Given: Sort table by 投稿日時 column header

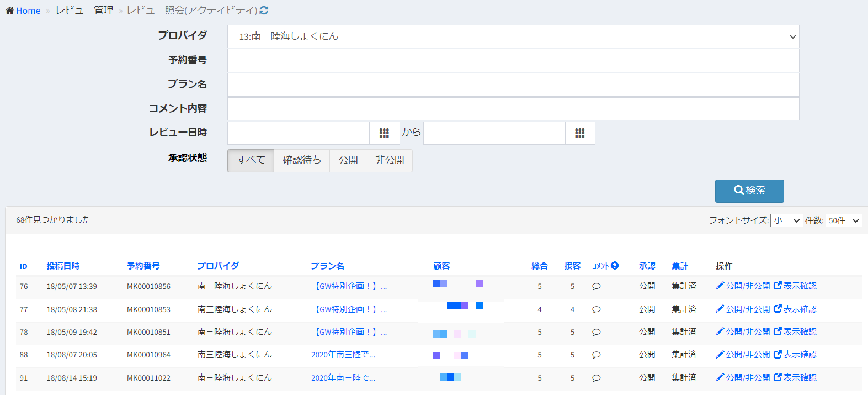Looking at the screenshot, I should pyautogui.click(x=63, y=266).
